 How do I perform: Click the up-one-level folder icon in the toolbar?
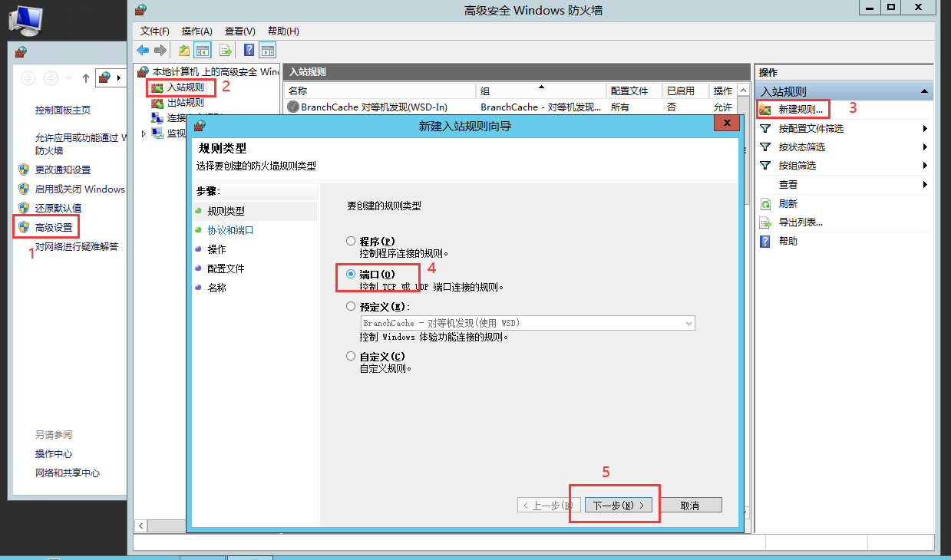184,51
